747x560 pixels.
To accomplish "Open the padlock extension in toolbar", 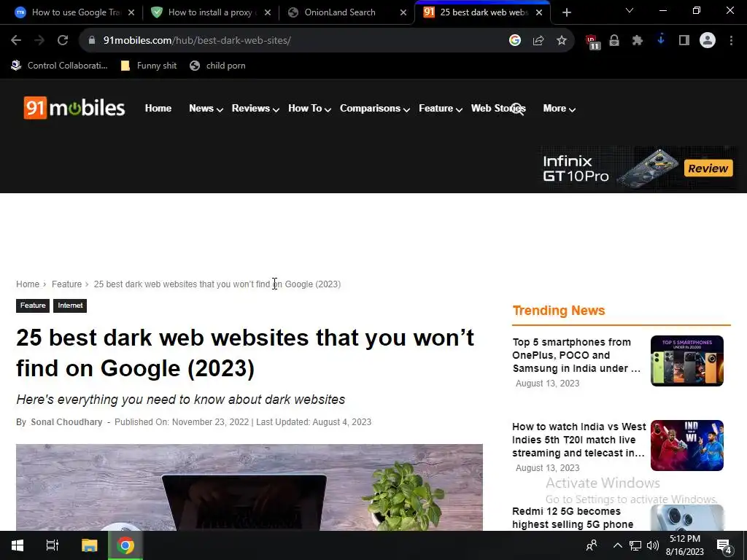I will (614, 41).
